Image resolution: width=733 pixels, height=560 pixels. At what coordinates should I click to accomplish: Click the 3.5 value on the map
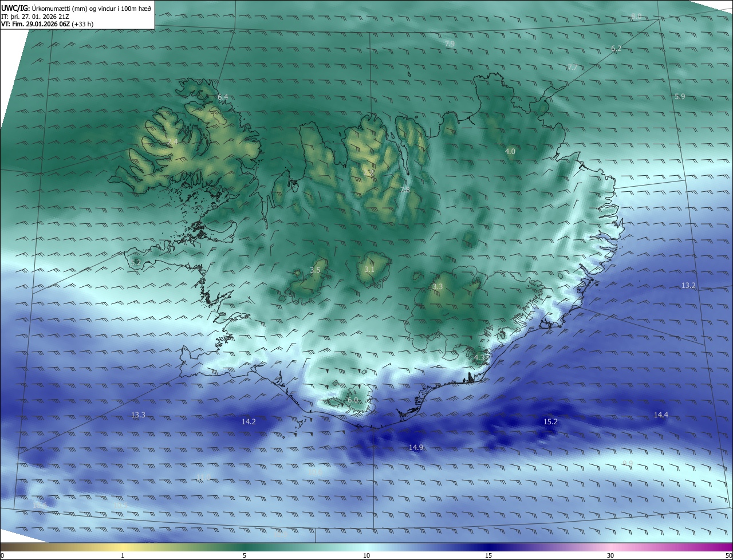click(316, 270)
